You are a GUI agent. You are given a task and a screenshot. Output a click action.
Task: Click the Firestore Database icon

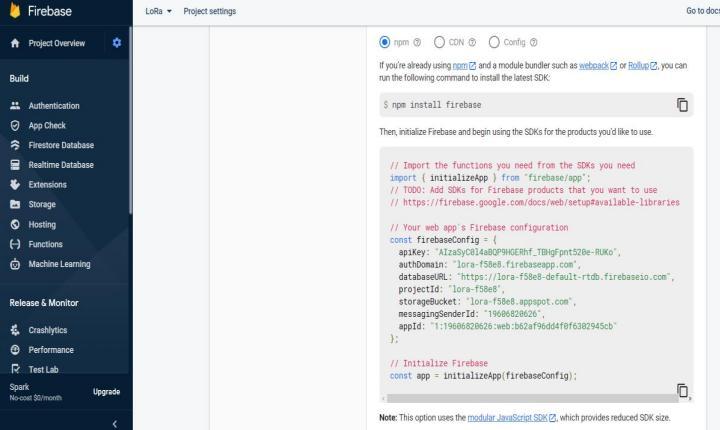15,145
